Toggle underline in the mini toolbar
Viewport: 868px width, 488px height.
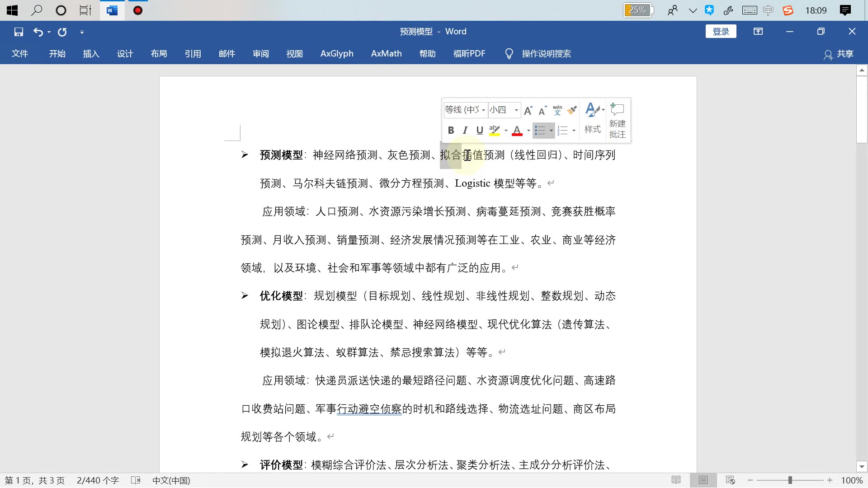480,131
